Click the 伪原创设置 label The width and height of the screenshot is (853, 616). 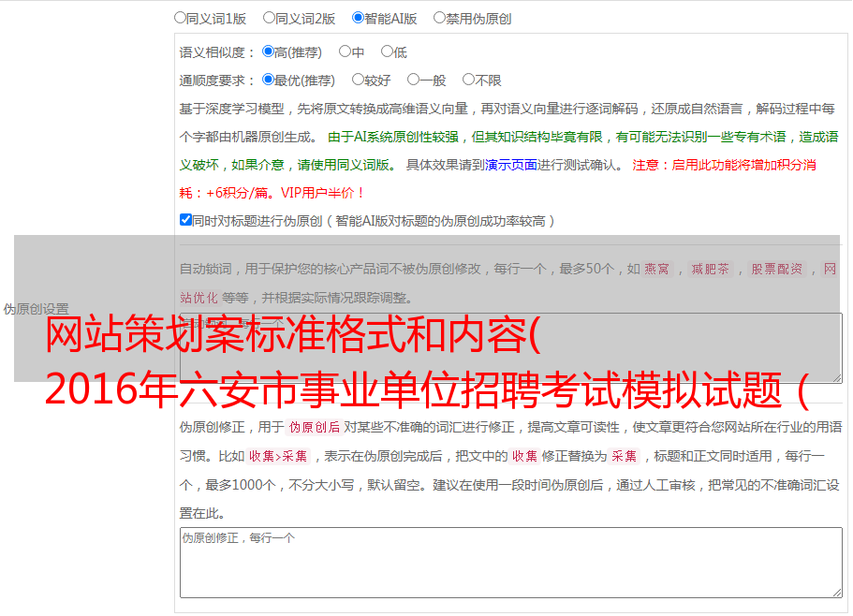click(36, 309)
